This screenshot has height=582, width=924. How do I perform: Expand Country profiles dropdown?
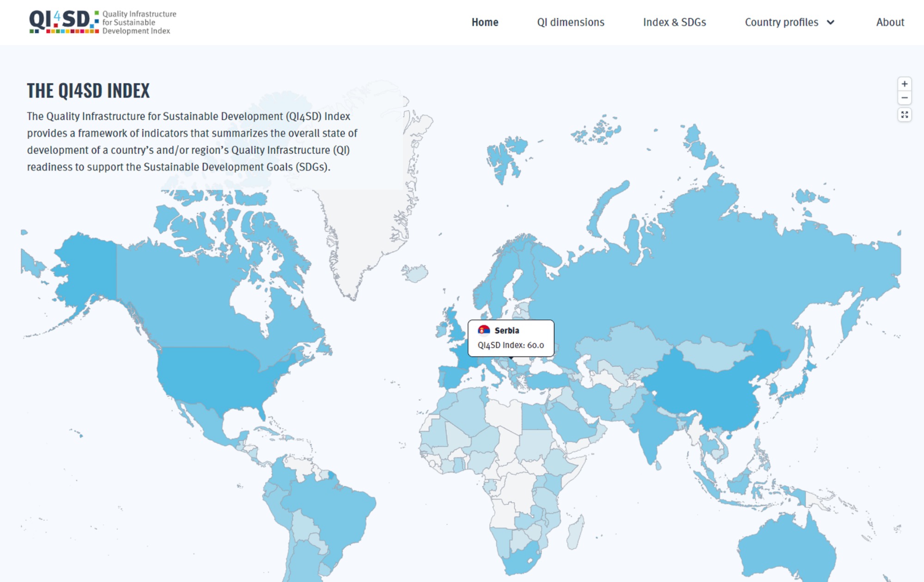click(790, 22)
